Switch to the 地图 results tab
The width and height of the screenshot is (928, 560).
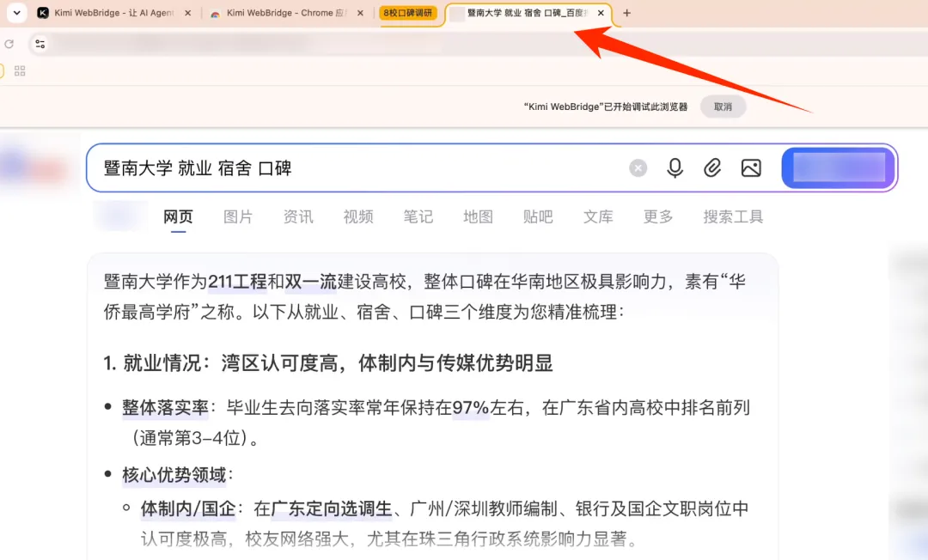pyautogui.click(x=479, y=217)
